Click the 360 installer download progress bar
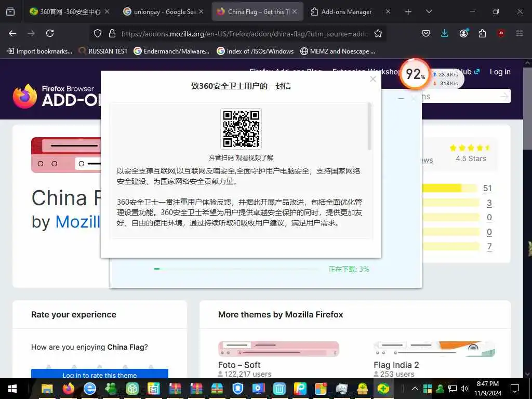This screenshot has width=532, height=399. pyautogui.click(x=236, y=269)
